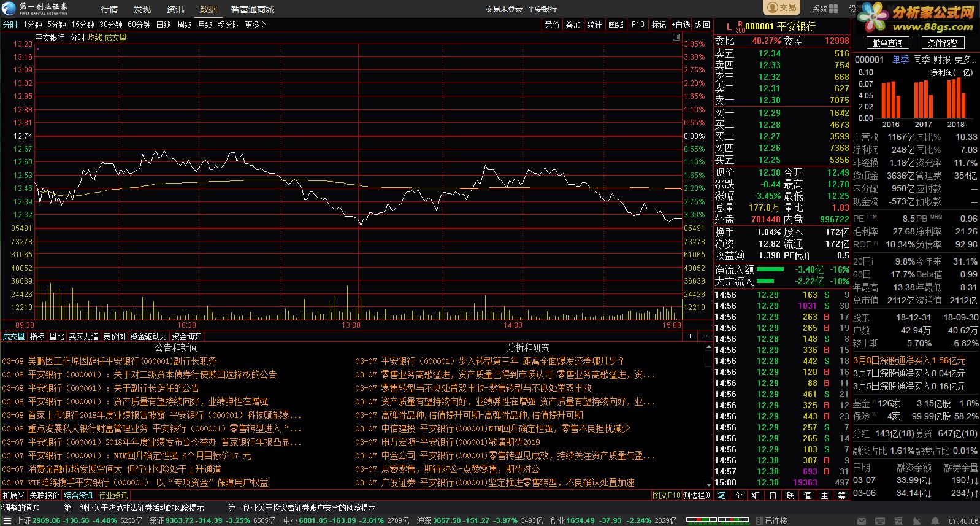Image resolution: width=980 pixels, height=526 pixels.
Task: Switch to 资金博弈 tab
Action: tap(186, 336)
